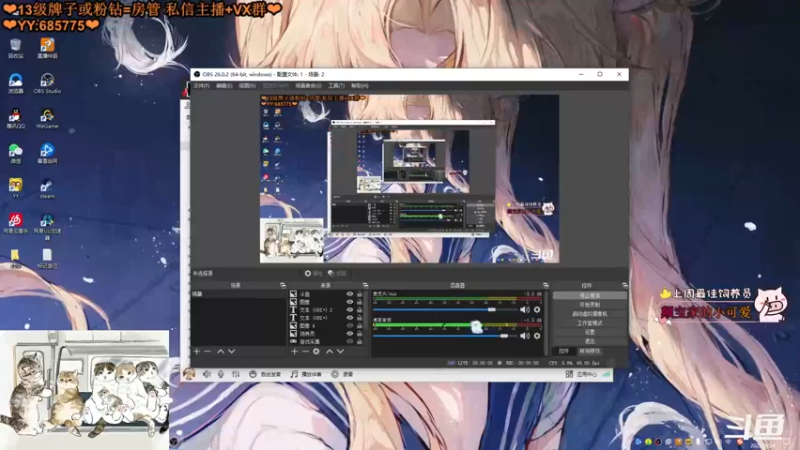Open the yellow folder on the desktop

pyautogui.click(x=15, y=258)
